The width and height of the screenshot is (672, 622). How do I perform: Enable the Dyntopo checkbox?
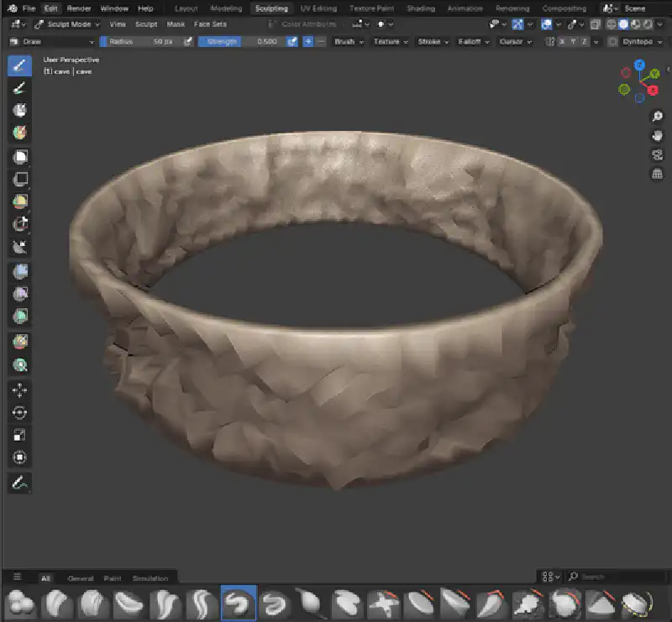coord(612,41)
